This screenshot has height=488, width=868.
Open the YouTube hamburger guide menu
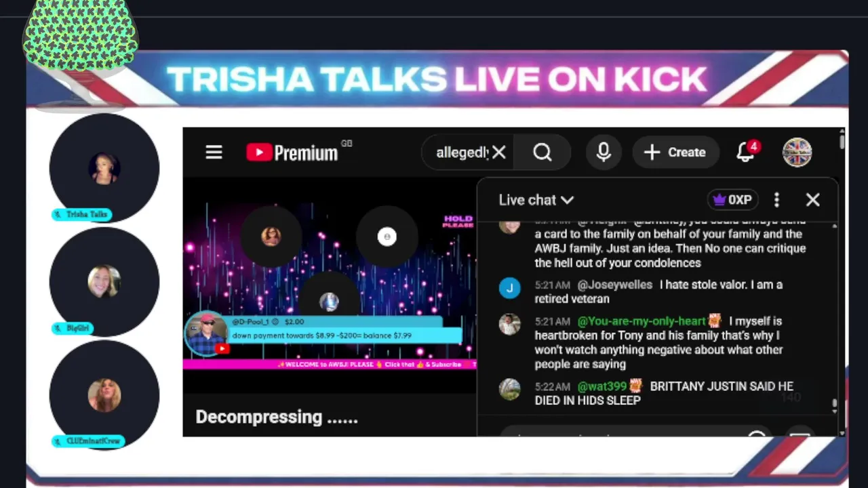click(214, 152)
